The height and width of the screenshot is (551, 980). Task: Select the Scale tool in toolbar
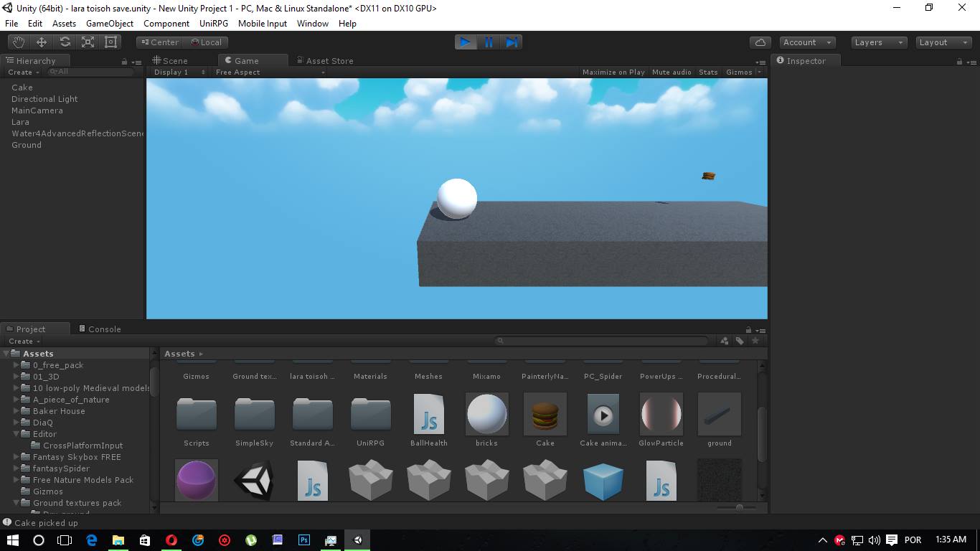(88, 42)
